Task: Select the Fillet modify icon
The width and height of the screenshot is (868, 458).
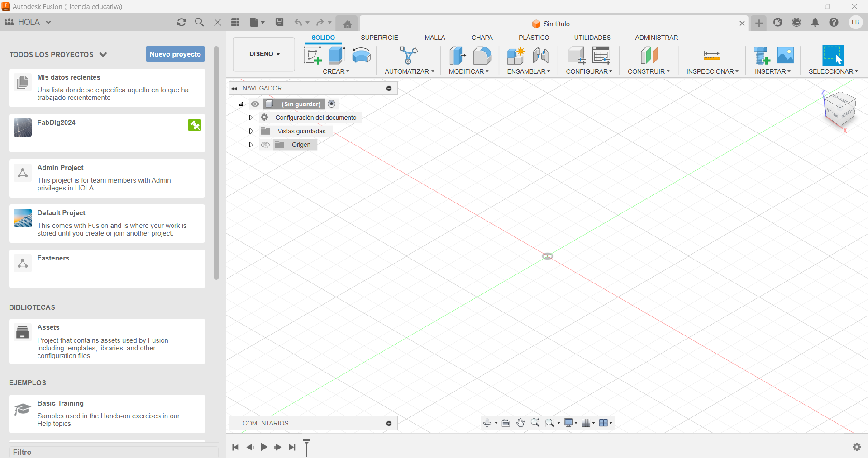Action: click(482, 56)
